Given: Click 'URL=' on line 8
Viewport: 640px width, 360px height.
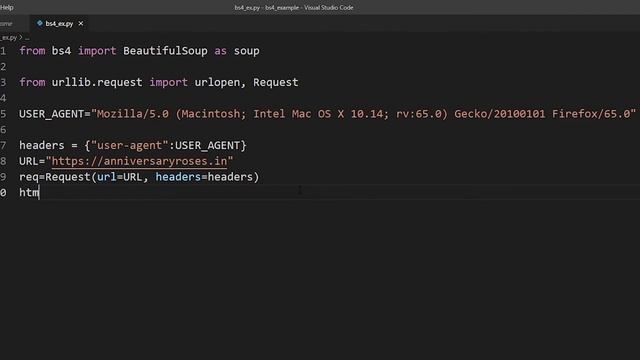Looking at the screenshot, I should pos(32,161).
